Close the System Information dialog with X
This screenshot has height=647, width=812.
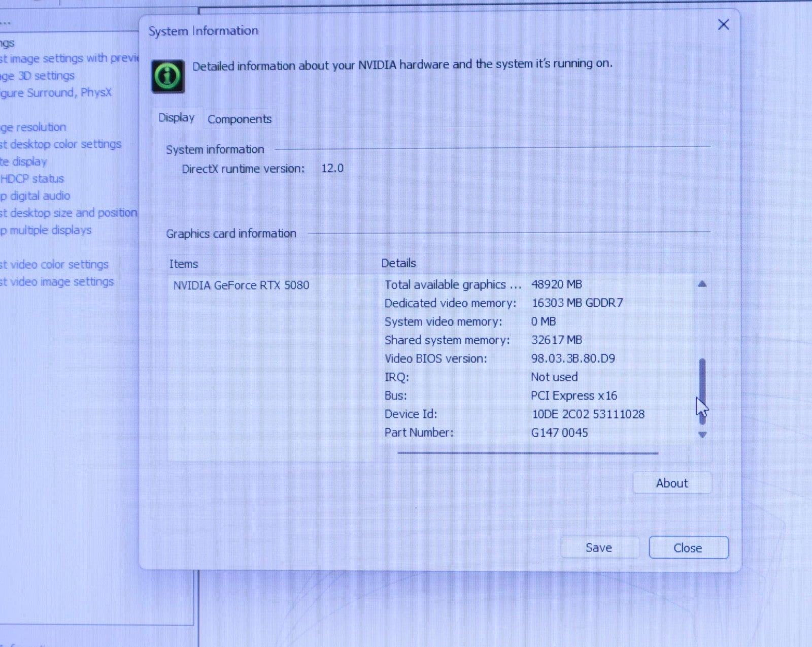click(723, 24)
